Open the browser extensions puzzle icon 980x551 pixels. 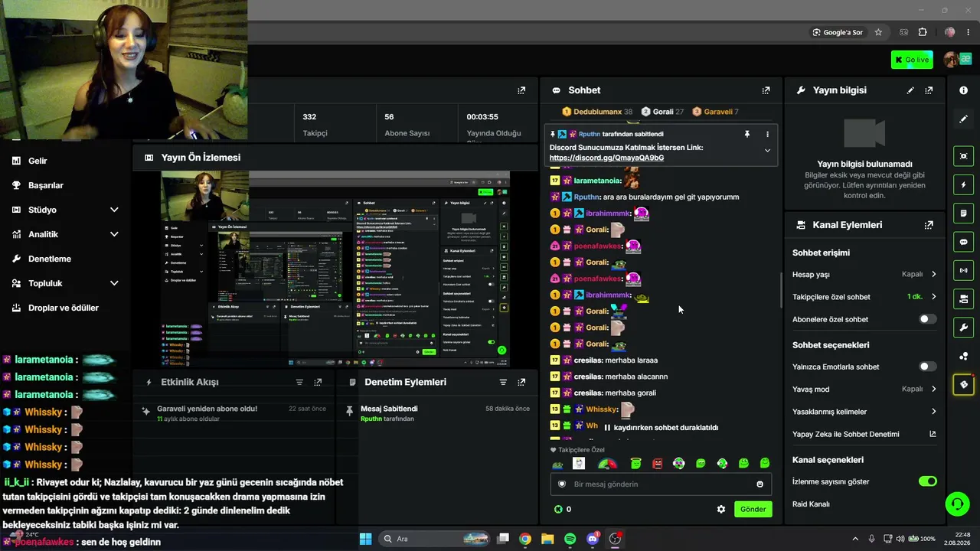coord(923,32)
